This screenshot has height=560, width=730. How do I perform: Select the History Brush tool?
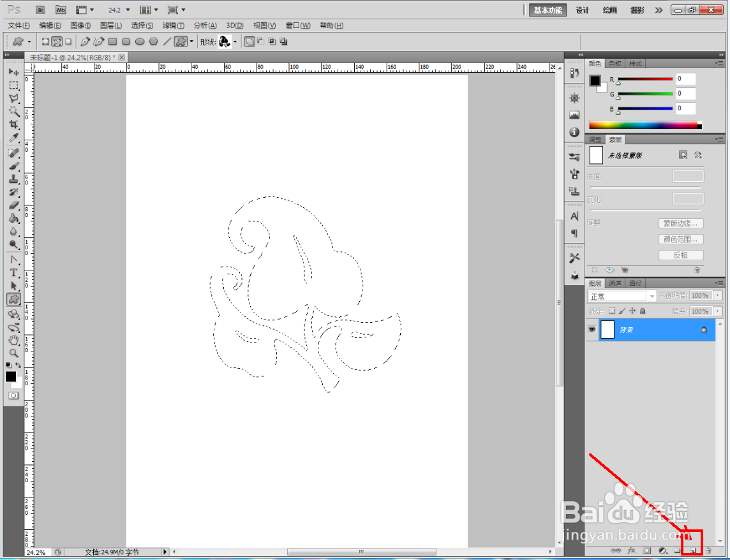(13, 192)
